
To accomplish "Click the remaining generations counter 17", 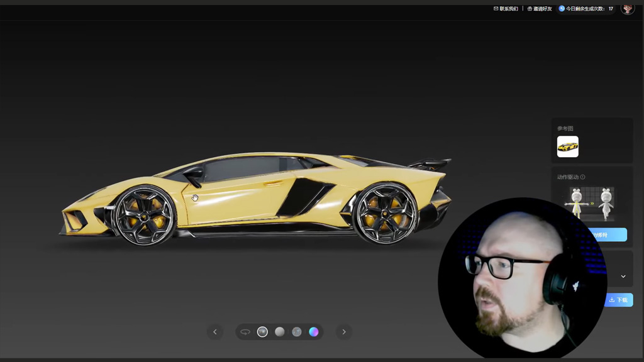I will coord(610,9).
